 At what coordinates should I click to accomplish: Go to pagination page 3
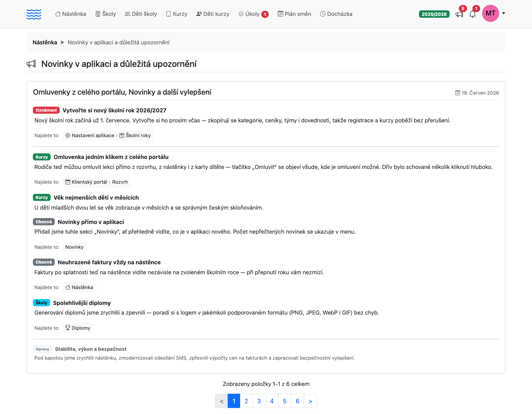pos(259,401)
